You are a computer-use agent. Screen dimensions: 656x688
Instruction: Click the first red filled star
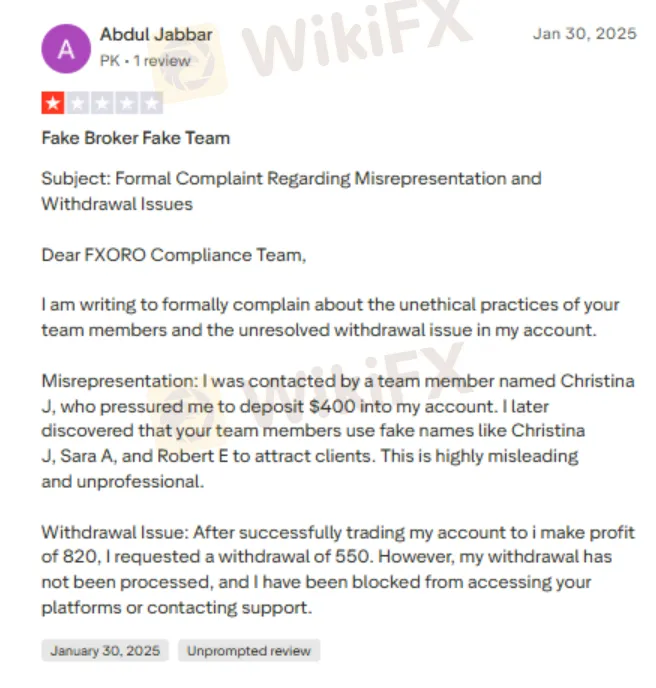pyautogui.click(x=52, y=103)
